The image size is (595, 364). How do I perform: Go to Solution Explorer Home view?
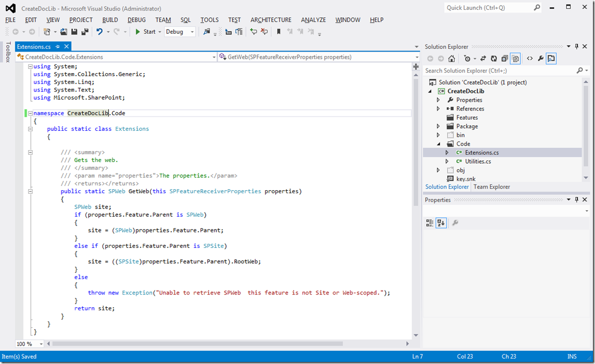click(x=452, y=58)
